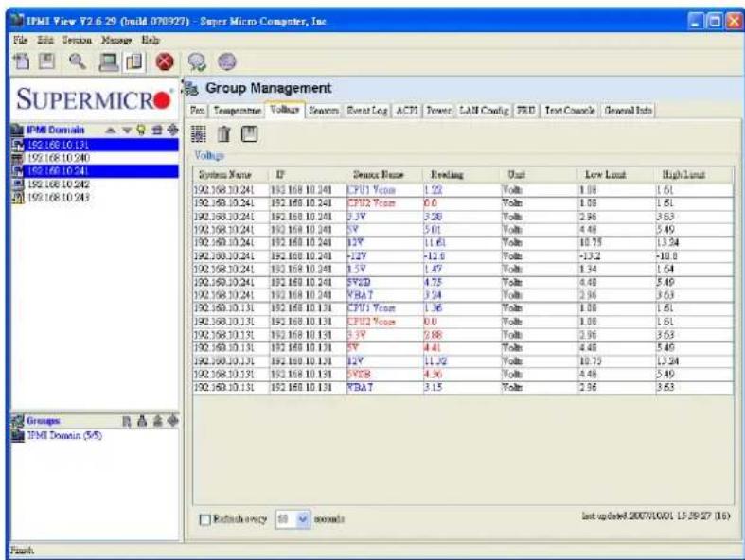This screenshot has height=560, width=745.
Task: Click the second icon in Groups panel header
Action: point(142,421)
